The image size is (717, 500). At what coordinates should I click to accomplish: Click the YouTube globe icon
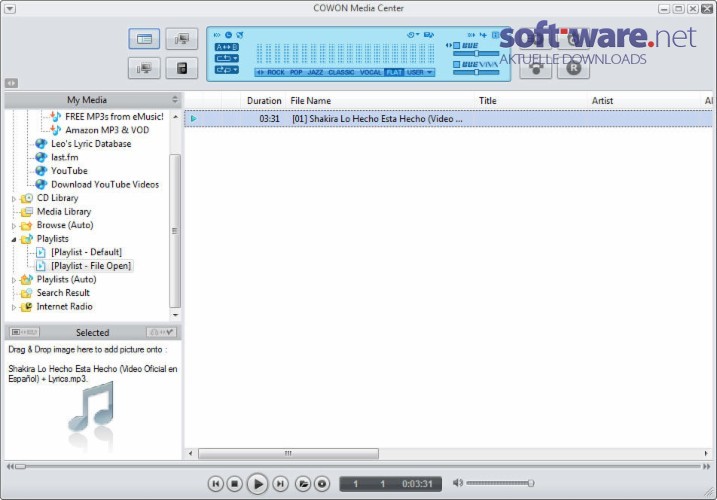click(41, 171)
